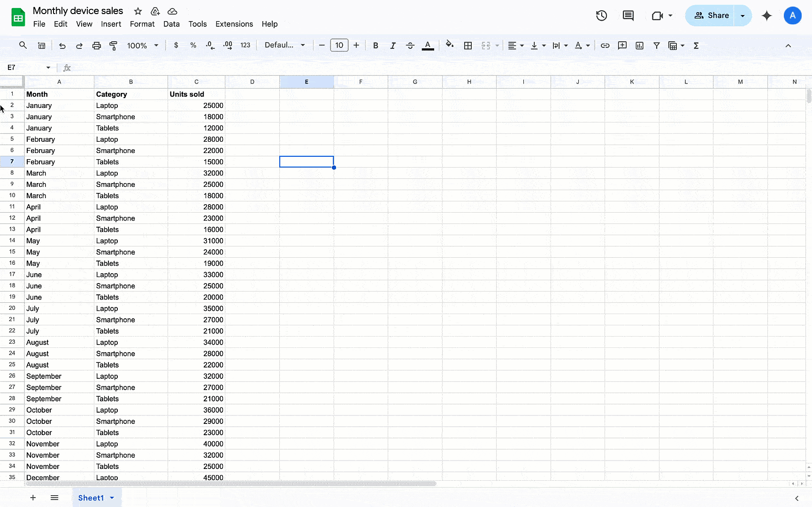This screenshot has height=507, width=812.
Task: Show all sheets list button
Action: coord(54,498)
